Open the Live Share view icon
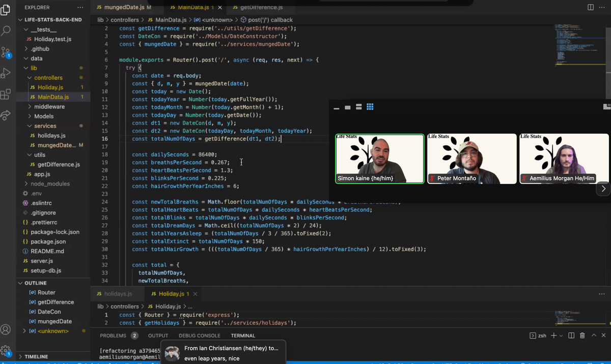The height and width of the screenshot is (364, 611). click(x=6, y=116)
